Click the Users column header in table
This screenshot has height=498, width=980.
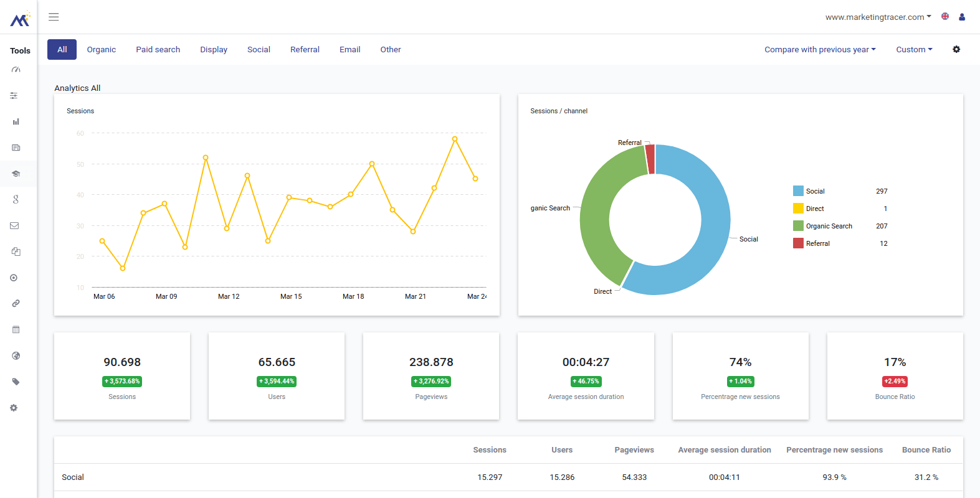pyautogui.click(x=562, y=450)
